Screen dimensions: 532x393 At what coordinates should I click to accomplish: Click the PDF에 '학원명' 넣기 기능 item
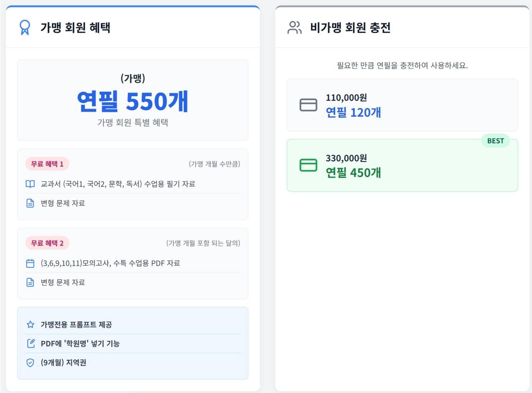(x=80, y=344)
